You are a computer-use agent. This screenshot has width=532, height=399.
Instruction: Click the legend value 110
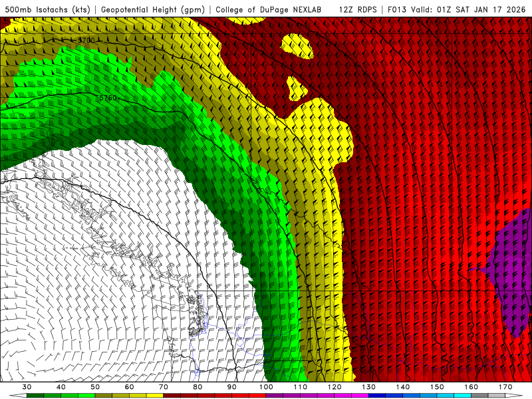pyautogui.click(x=301, y=387)
